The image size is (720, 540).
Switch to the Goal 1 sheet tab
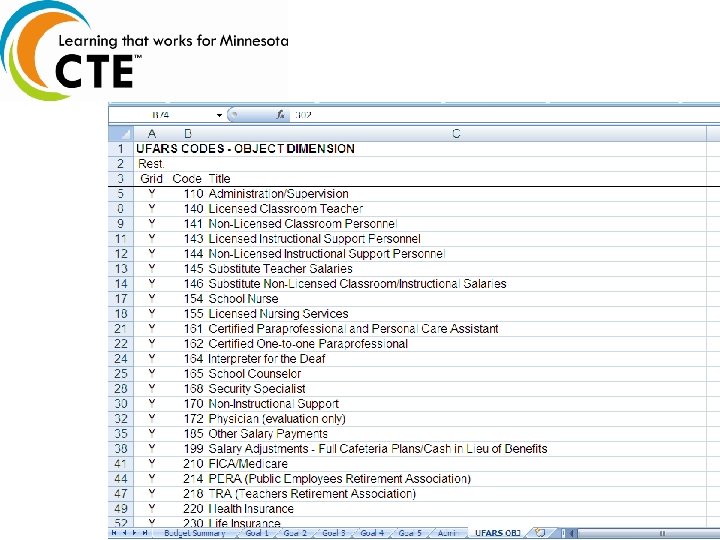coord(257,533)
